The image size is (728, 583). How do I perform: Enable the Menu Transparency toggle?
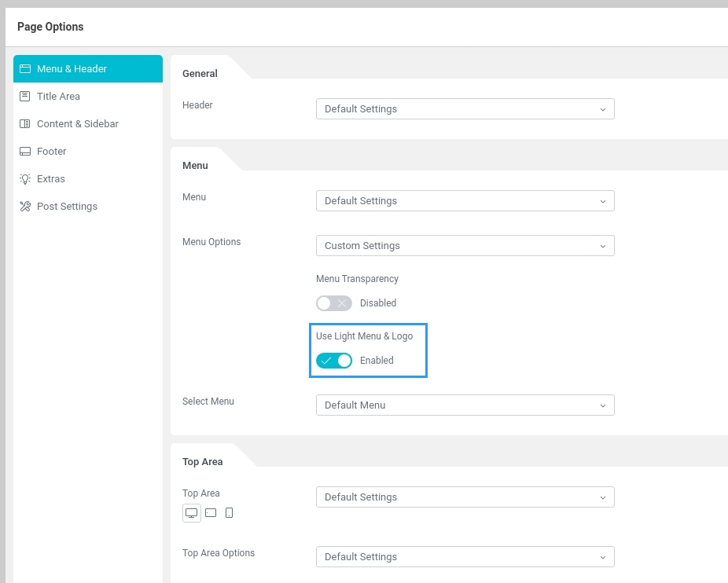[333, 303]
